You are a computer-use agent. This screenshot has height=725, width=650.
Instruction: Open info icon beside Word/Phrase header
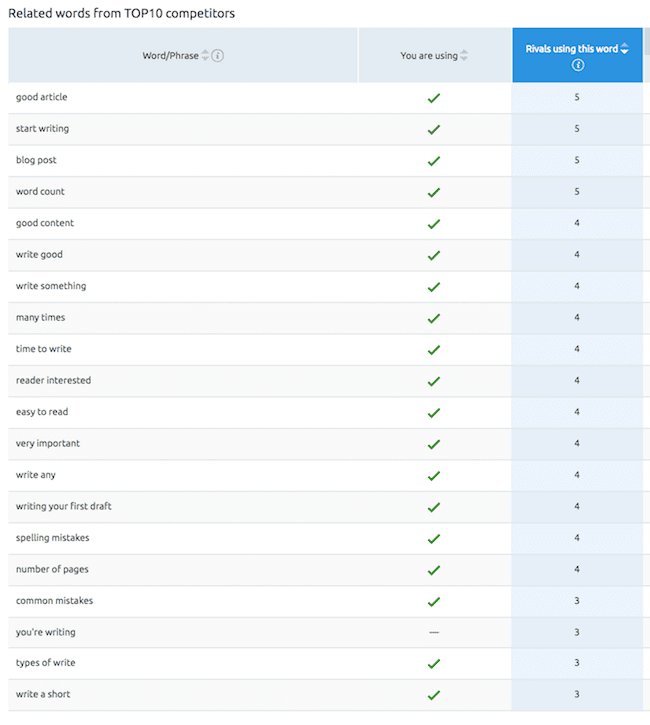tap(218, 55)
